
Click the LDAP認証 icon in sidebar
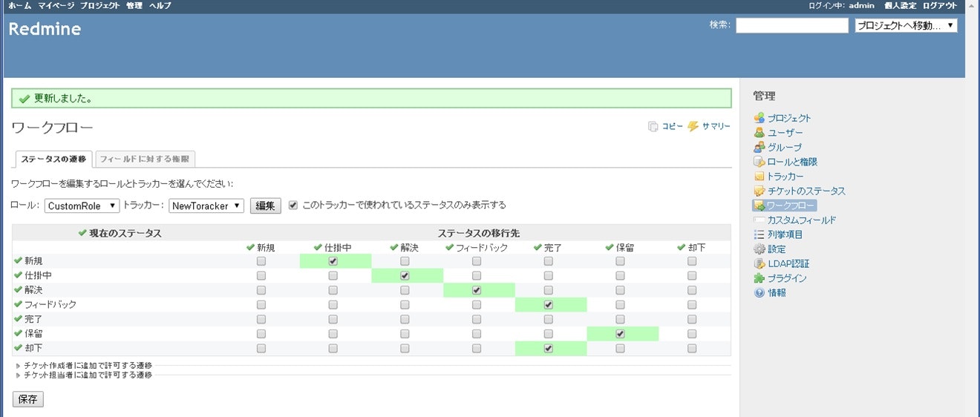coord(759,263)
